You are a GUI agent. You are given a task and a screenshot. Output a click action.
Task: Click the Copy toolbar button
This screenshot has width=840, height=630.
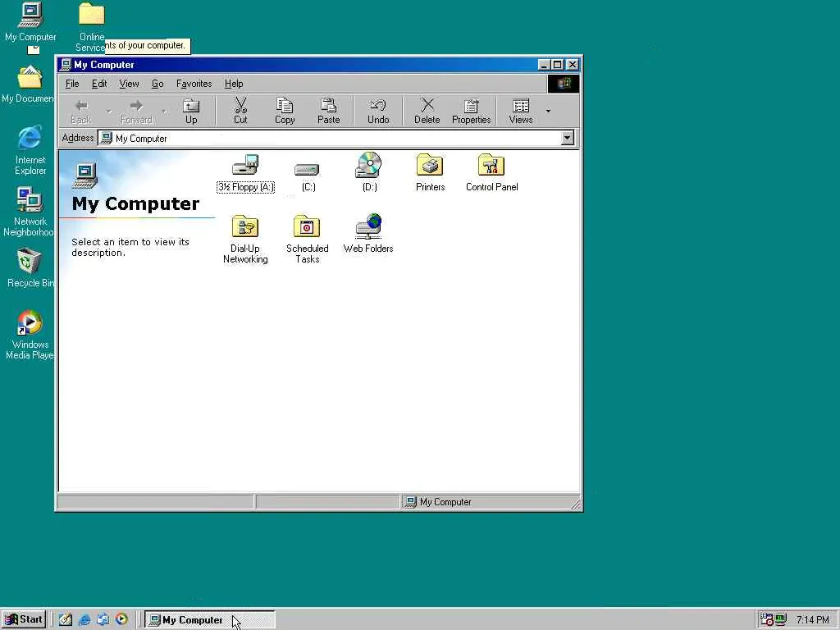(285, 111)
